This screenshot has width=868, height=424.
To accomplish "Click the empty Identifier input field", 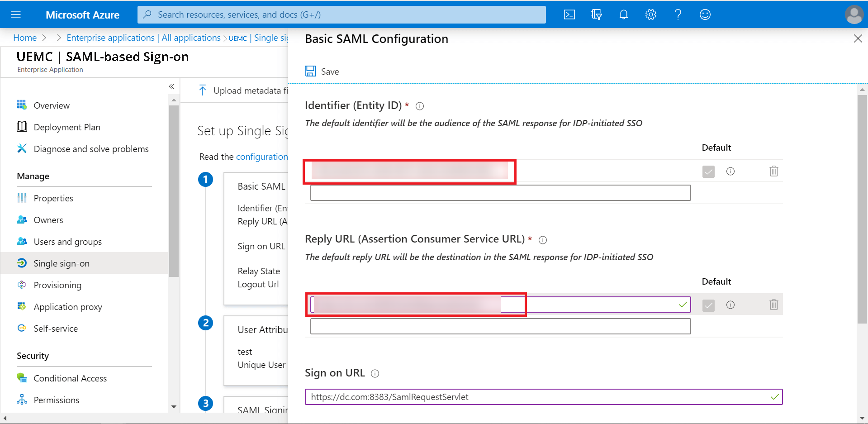I will click(x=500, y=193).
